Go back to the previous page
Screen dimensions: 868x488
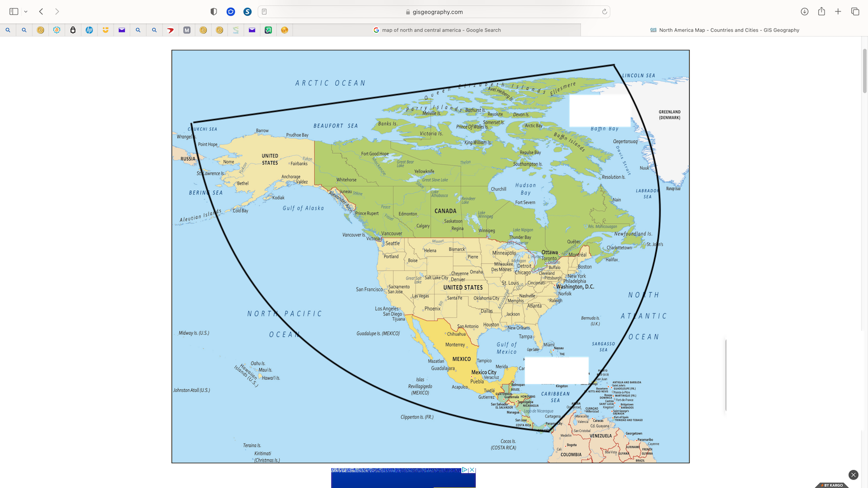point(41,11)
